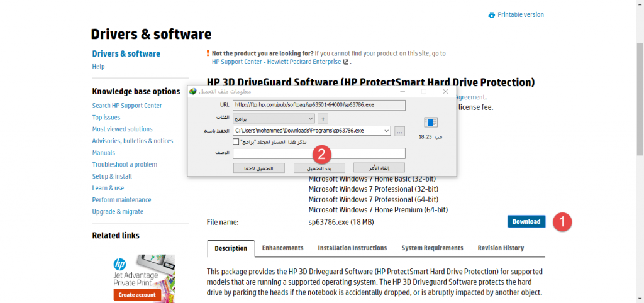The width and height of the screenshot is (644, 303).
Task: Click the plus button to add category
Action: pyautogui.click(x=323, y=118)
